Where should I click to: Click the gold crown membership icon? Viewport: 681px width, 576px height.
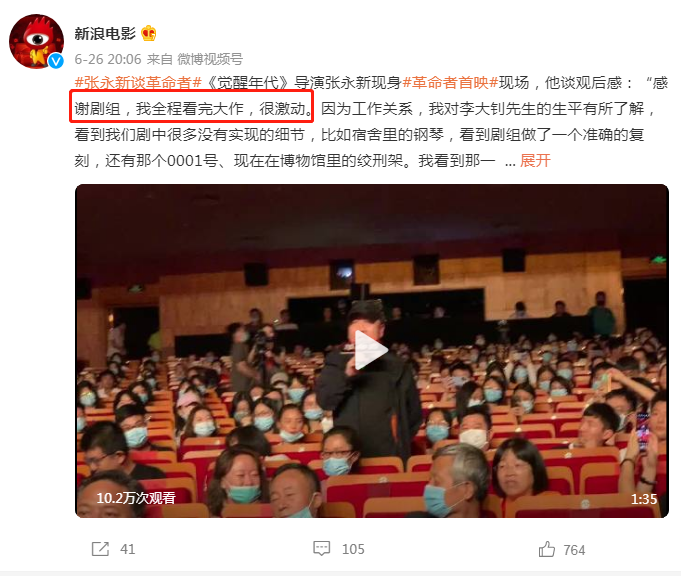point(149,33)
